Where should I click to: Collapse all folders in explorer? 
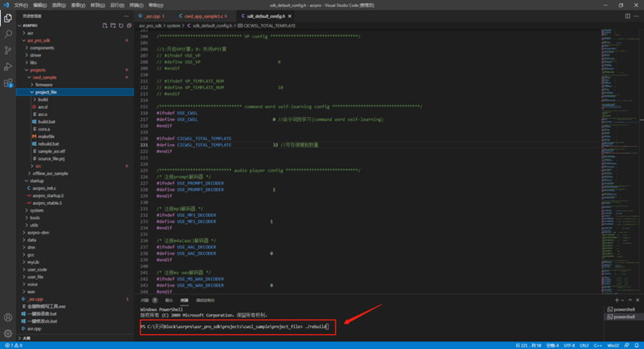coord(130,26)
